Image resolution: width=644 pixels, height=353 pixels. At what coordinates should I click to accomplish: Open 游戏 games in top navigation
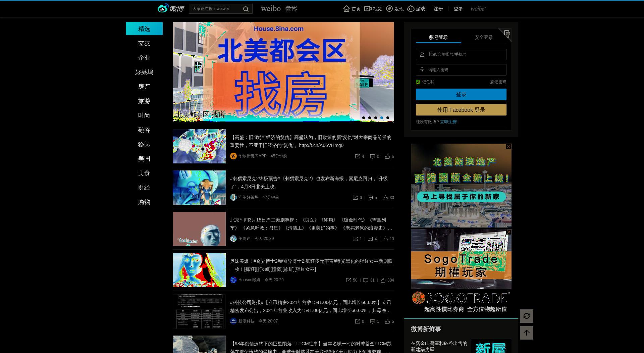(x=416, y=9)
